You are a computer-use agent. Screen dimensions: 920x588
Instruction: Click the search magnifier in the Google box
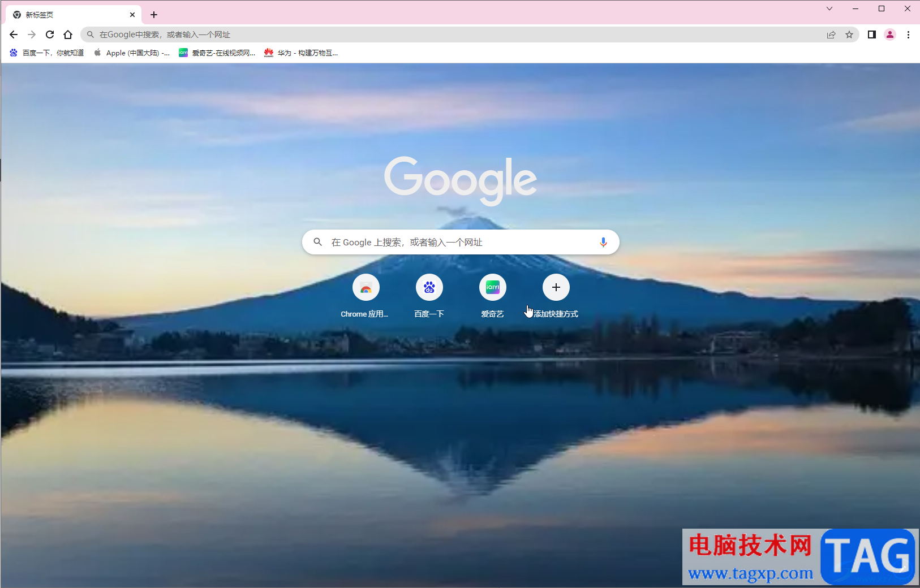click(318, 242)
